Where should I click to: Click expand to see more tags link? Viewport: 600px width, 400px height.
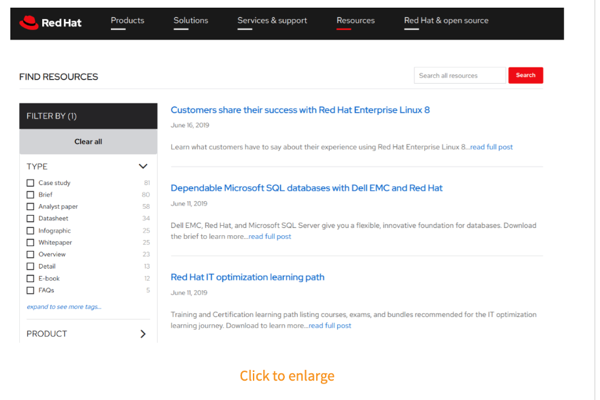point(64,307)
